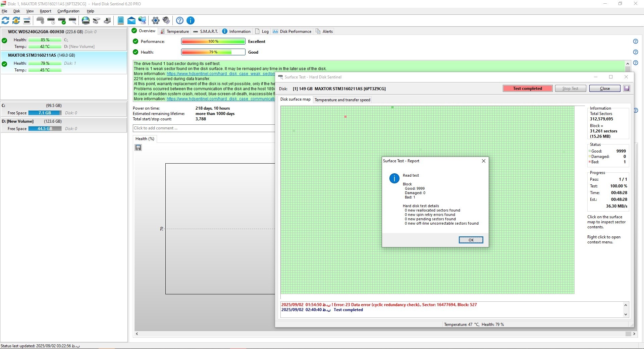Click the envelope email toolbar icon
This screenshot has height=349, width=644.
[131, 20]
